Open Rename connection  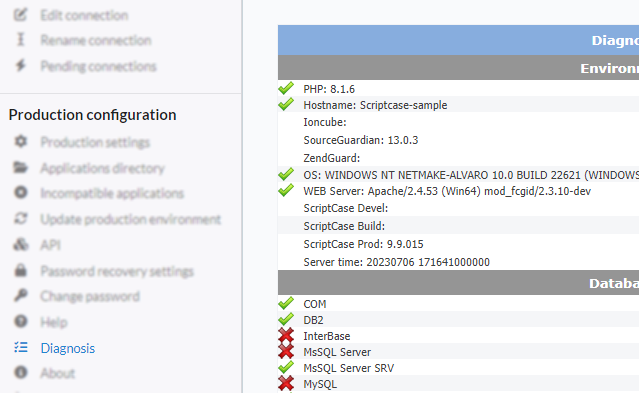tap(96, 40)
